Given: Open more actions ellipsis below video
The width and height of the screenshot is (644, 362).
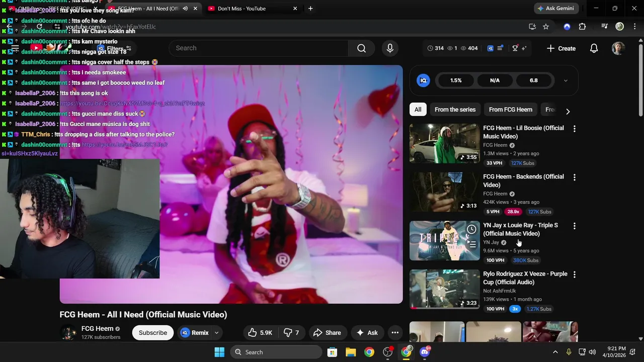Looking at the screenshot, I should click(x=395, y=333).
